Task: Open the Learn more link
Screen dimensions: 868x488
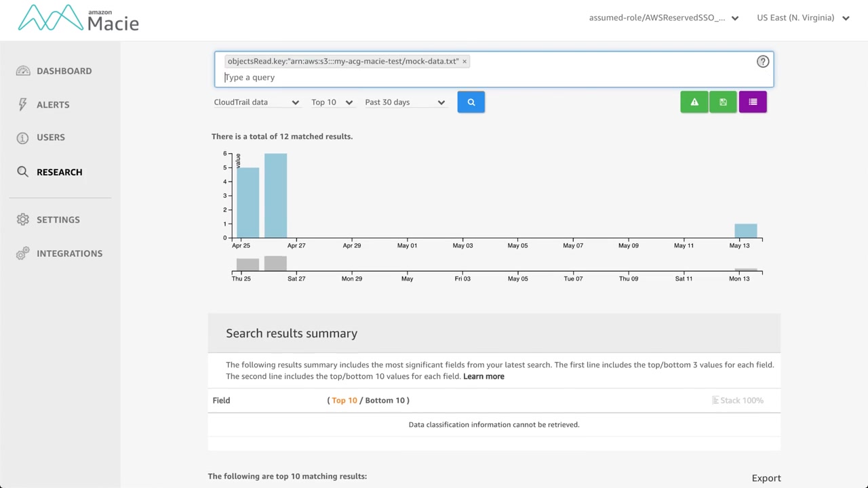Action: coord(484,377)
